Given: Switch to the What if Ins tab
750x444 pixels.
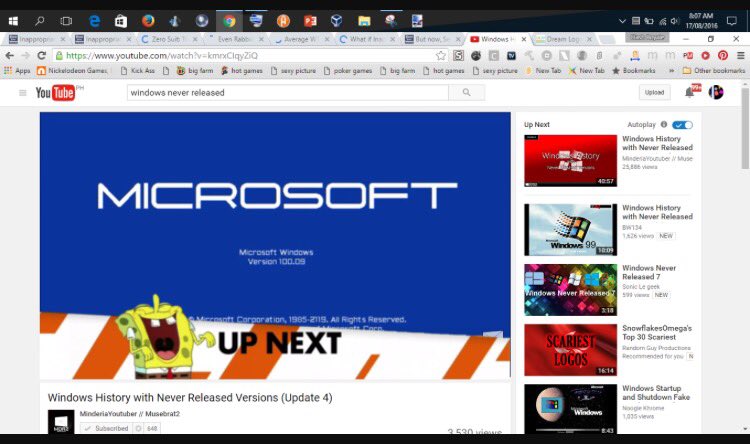Looking at the screenshot, I should [366, 39].
